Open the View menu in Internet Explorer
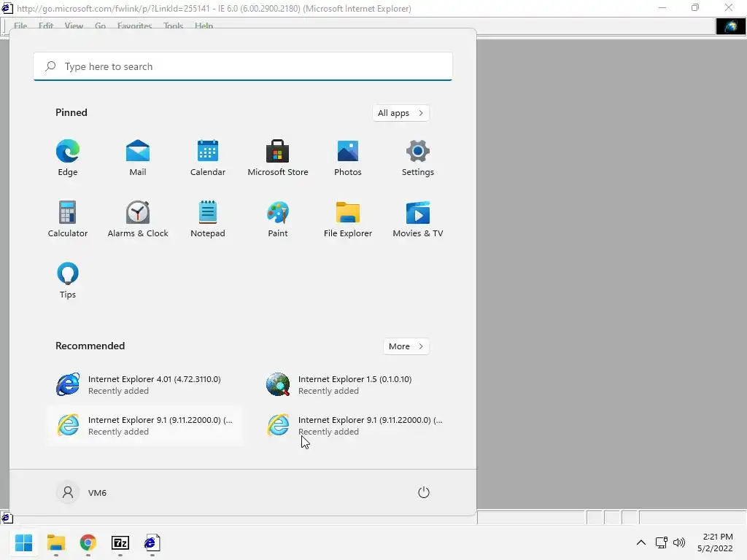The height and width of the screenshot is (560, 747). (74, 26)
